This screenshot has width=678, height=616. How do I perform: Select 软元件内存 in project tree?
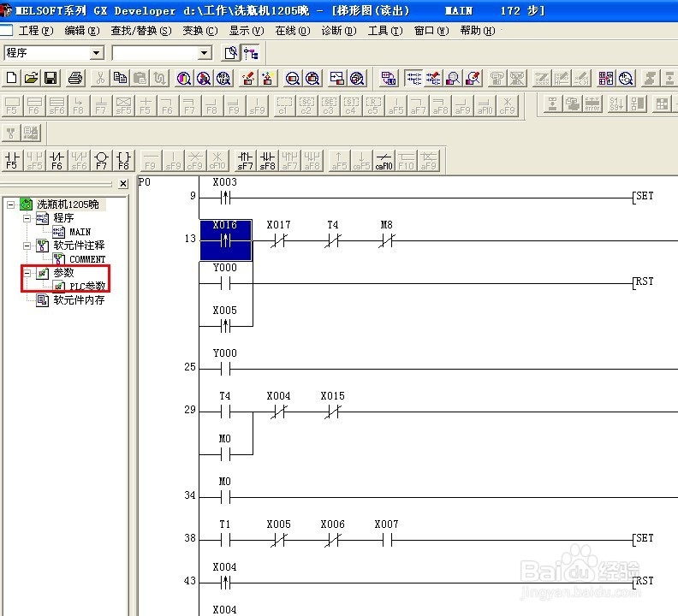click(x=79, y=300)
